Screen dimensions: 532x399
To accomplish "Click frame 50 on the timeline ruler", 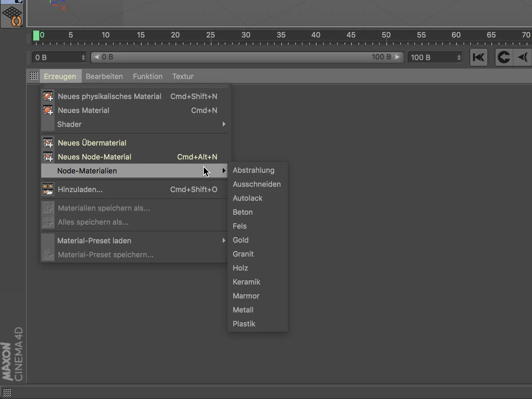I will tap(386, 35).
